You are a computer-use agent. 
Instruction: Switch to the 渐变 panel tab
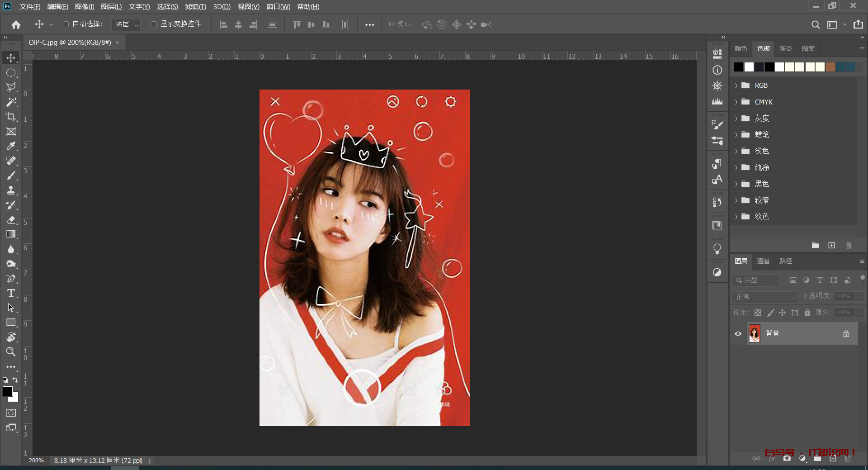(x=785, y=48)
